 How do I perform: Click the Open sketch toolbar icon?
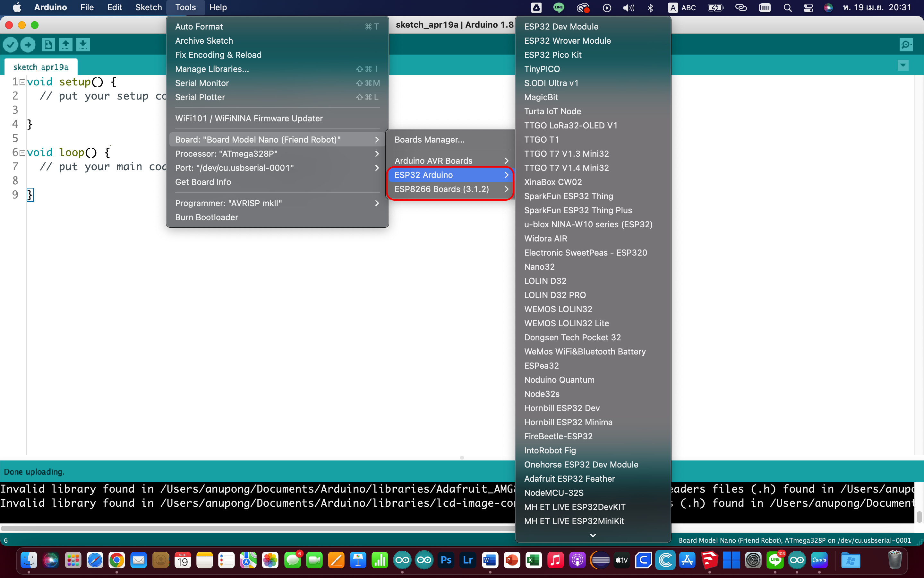(66, 45)
